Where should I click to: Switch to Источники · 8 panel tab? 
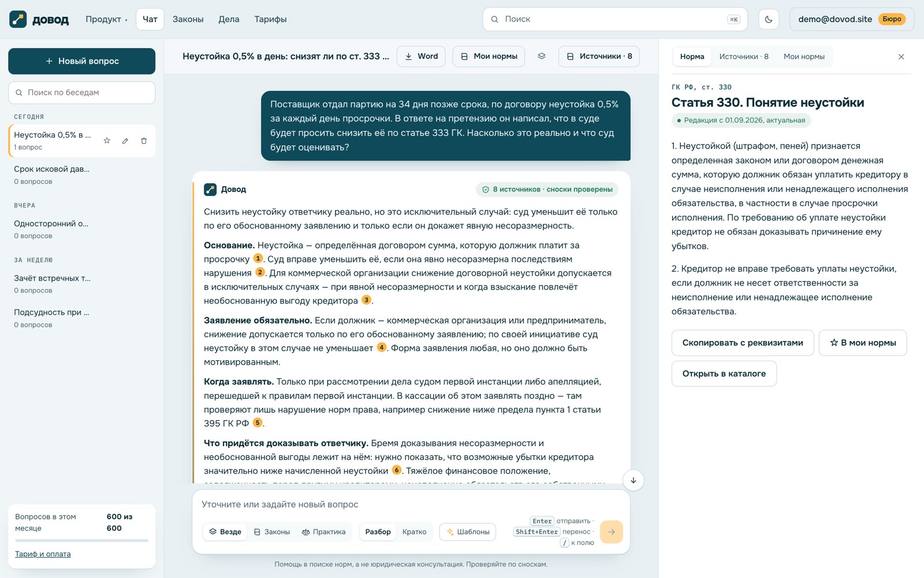[744, 57]
